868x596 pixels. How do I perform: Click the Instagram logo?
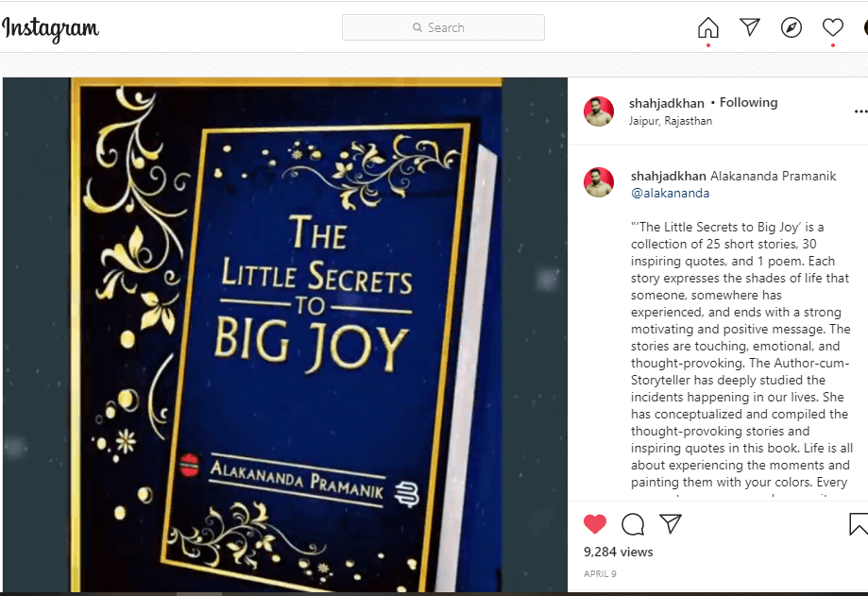[x=50, y=28]
